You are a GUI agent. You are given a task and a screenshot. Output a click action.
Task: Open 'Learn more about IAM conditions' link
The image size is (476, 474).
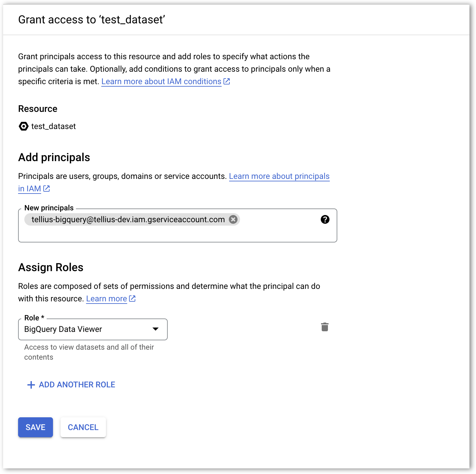pyautogui.click(x=161, y=81)
